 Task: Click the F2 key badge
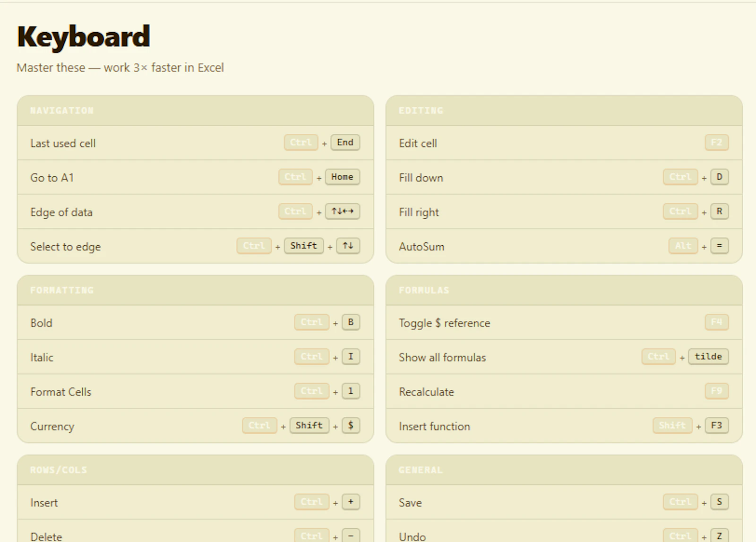coord(717,142)
